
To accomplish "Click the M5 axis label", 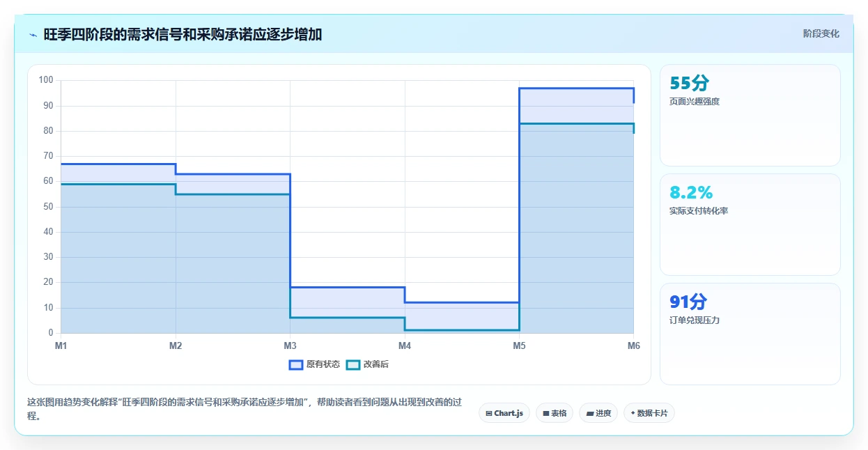I will 519,346.
